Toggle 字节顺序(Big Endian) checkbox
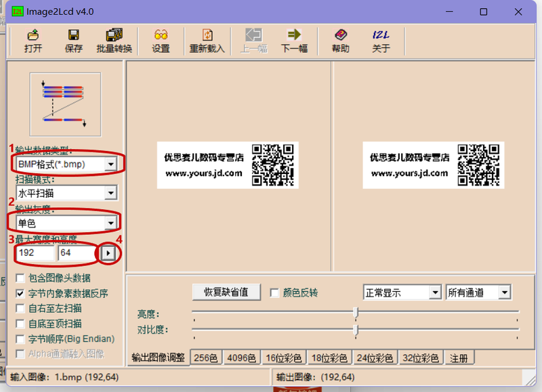The height and width of the screenshot is (392, 542). [x=20, y=339]
